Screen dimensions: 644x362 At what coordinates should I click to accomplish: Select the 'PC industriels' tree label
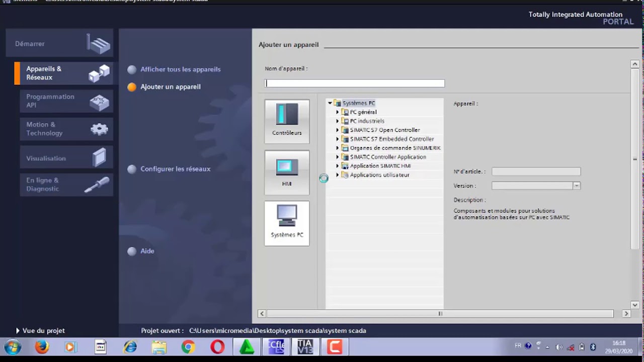coord(367,121)
